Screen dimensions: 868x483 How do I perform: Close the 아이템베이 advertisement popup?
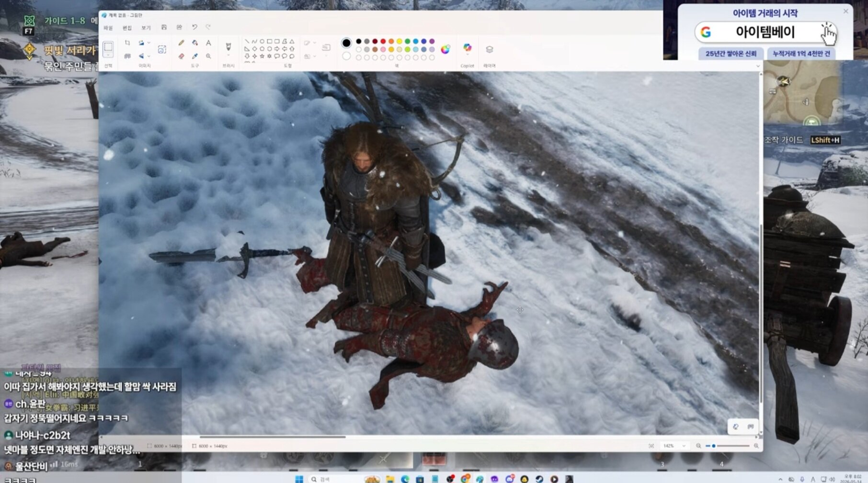[845, 11]
